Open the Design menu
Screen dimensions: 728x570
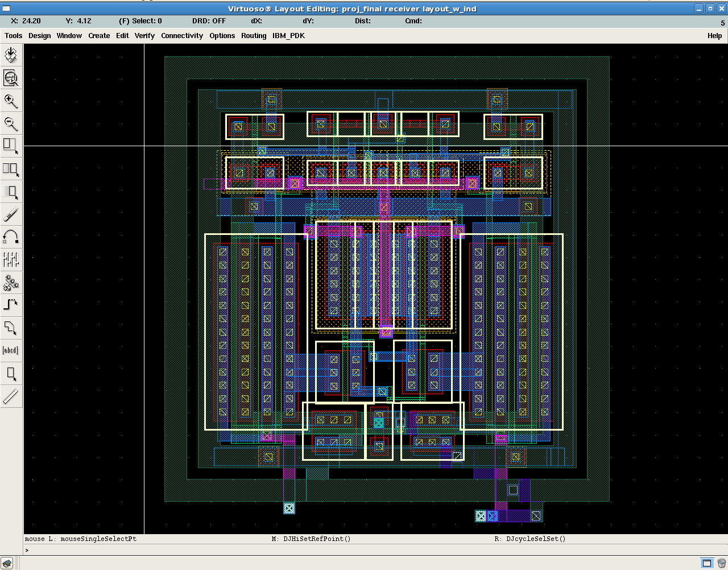(39, 35)
